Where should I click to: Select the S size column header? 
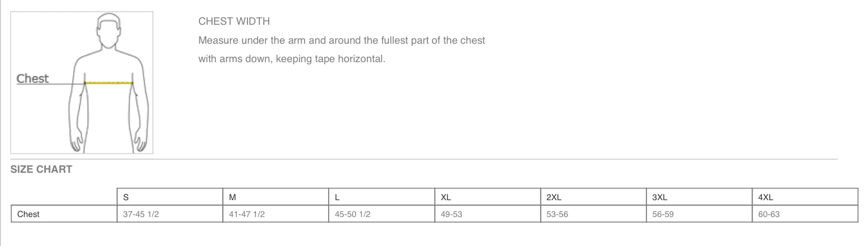pyautogui.click(x=170, y=197)
